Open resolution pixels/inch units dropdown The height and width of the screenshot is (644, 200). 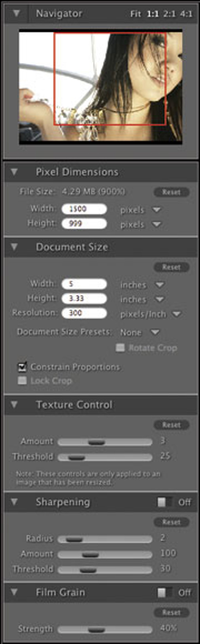[x=177, y=314]
